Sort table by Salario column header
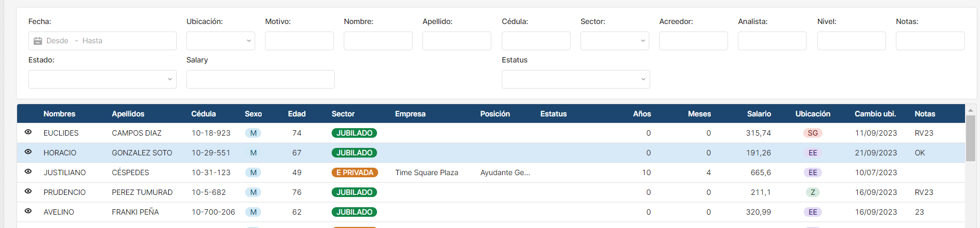The width and height of the screenshot is (980, 228). [758, 114]
